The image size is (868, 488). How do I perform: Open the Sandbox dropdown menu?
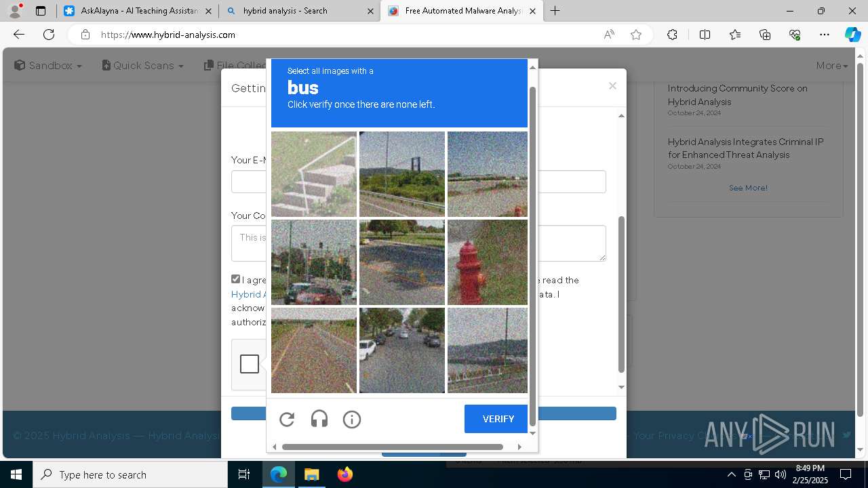click(48, 65)
